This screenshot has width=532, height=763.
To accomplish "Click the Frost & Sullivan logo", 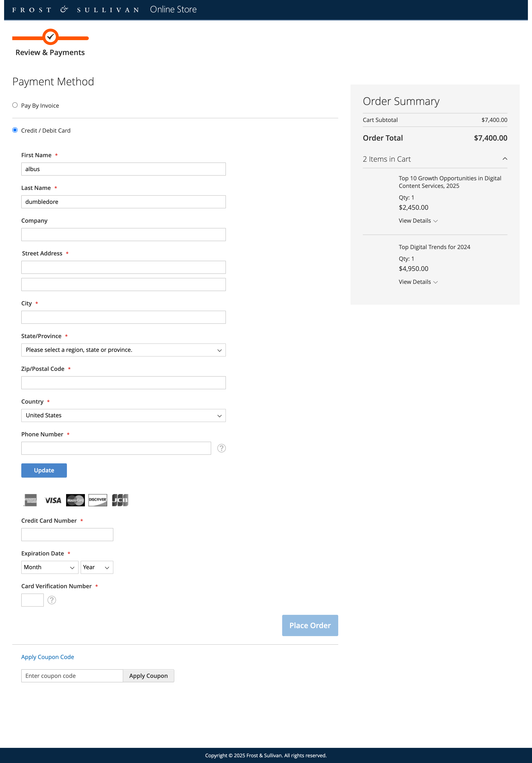I will tap(76, 10).
